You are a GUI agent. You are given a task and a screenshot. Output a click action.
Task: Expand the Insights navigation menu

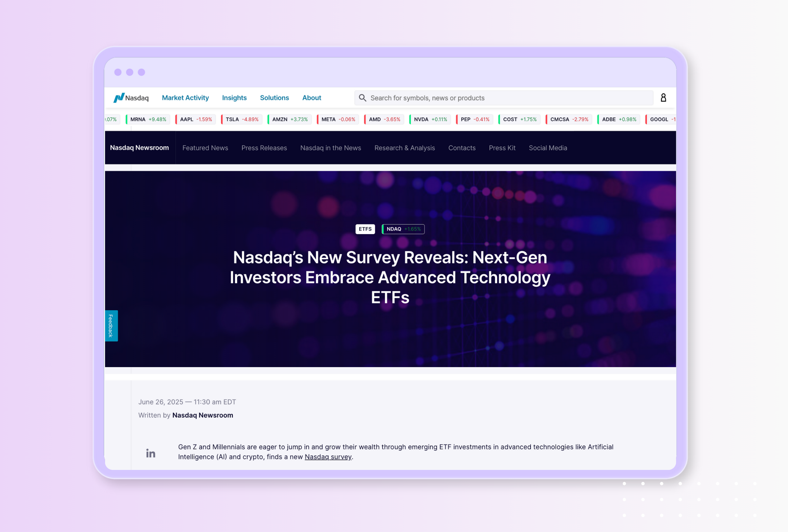[x=234, y=98]
